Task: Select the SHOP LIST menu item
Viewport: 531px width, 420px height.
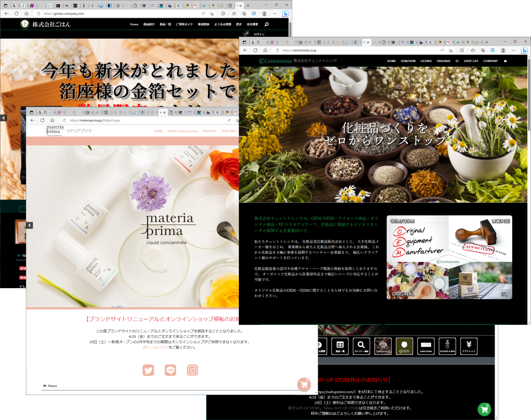Action: pos(471,61)
